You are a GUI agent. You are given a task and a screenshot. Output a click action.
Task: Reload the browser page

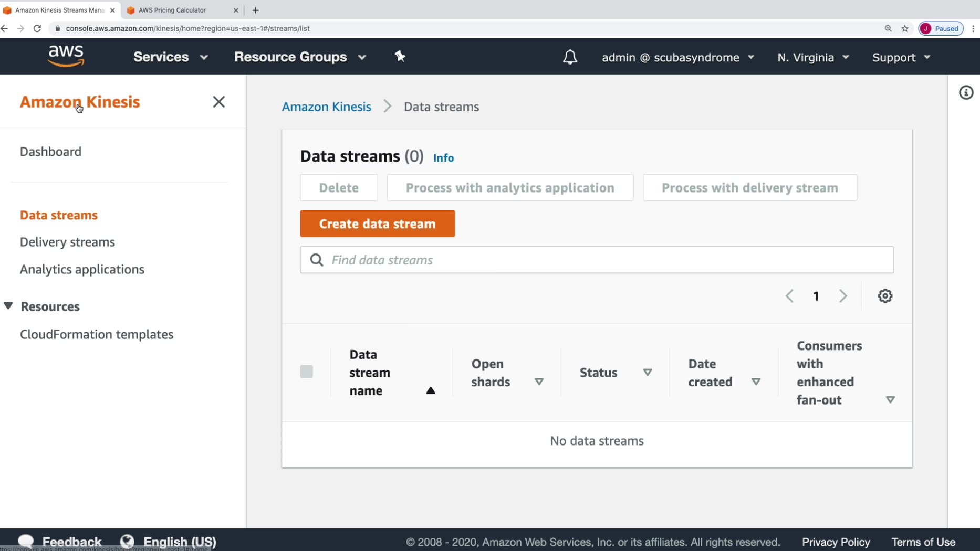[37, 28]
